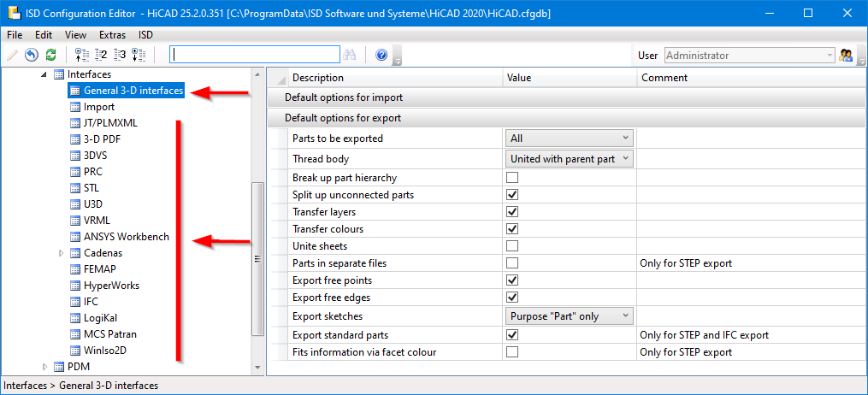Screen dimensions: 868x395
Task: Enable the Break up part hierarchy checkbox
Action: pyautogui.click(x=512, y=178)
